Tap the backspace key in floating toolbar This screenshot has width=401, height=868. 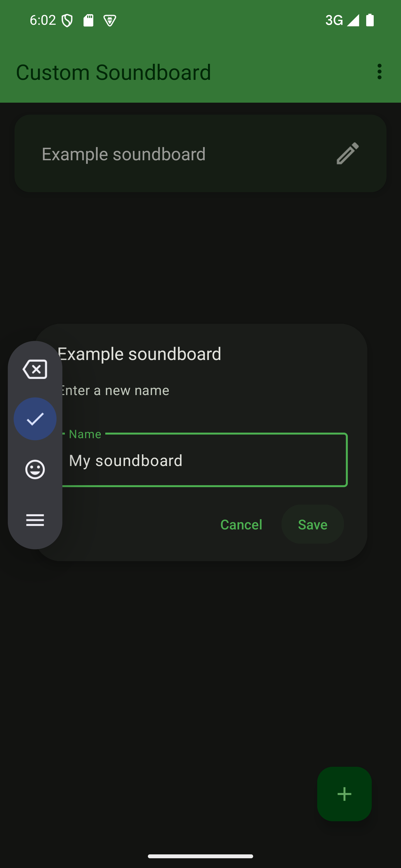tap(35, 369)
